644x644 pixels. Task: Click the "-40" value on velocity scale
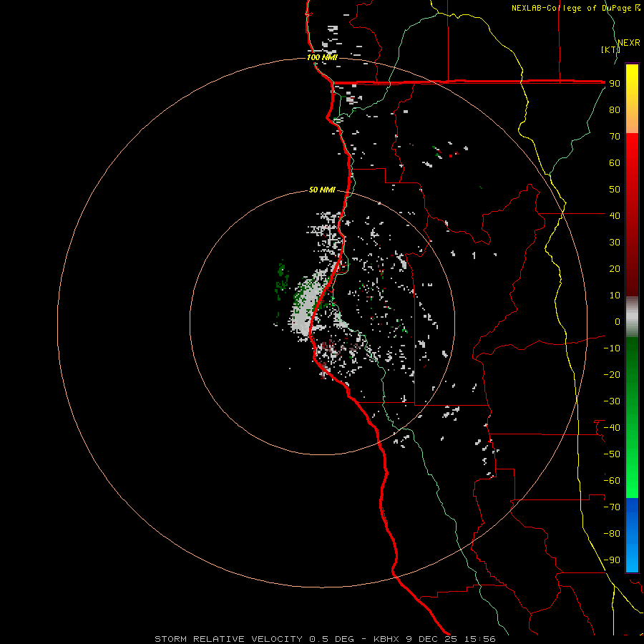(x=612, y=428)
